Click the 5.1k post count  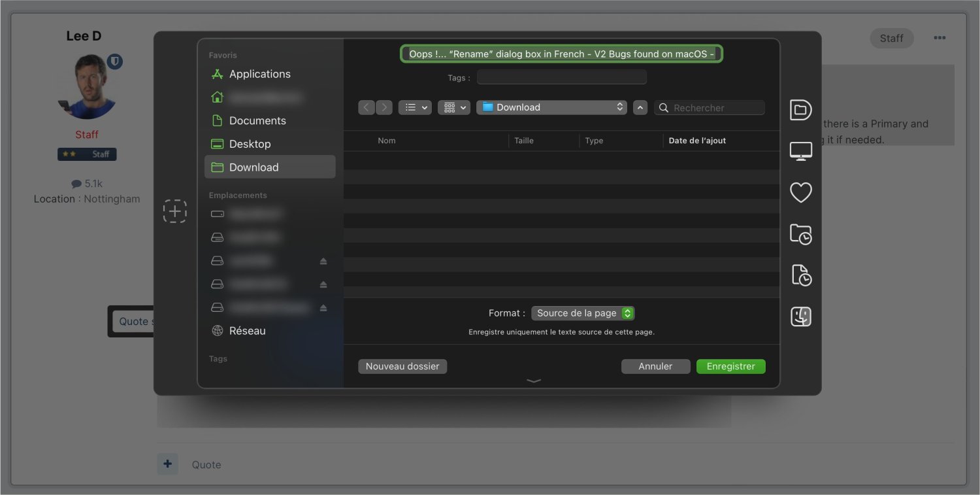[x=87, y=184]
